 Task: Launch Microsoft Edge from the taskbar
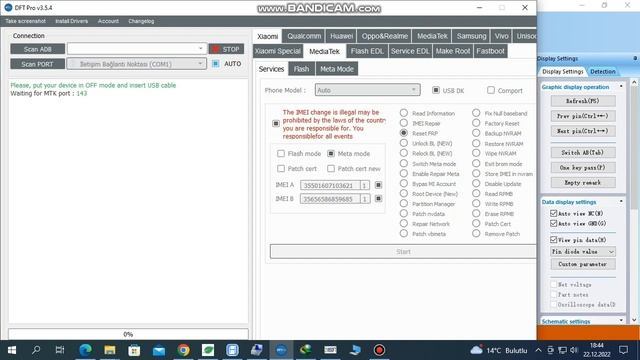pyautogui.click(x=85, y=350)
